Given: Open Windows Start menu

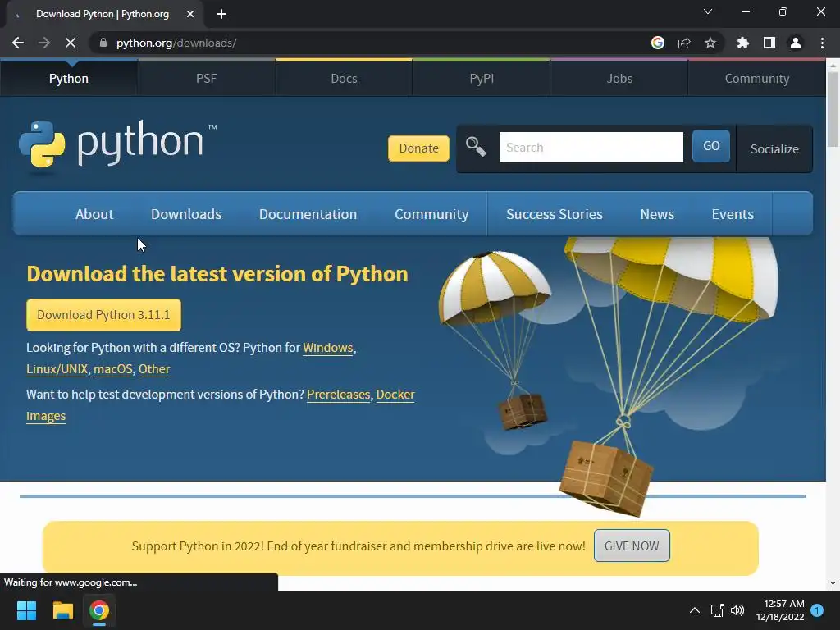Looking at the screenshot, I should (26, 610).
